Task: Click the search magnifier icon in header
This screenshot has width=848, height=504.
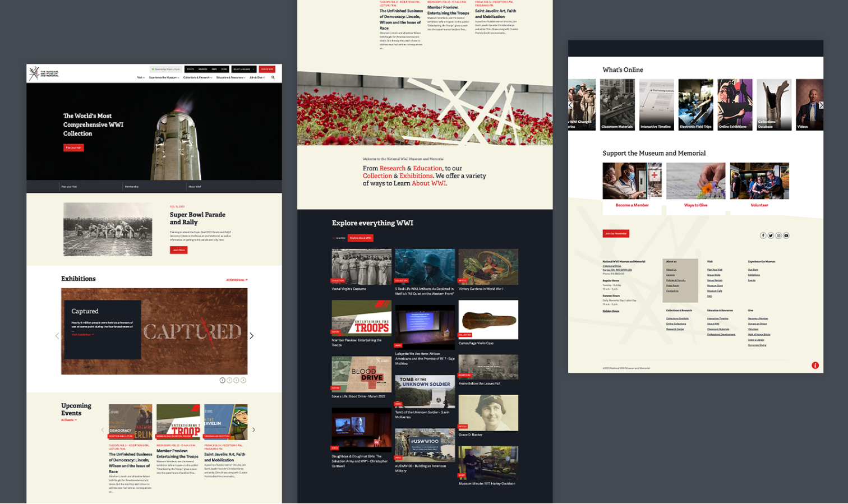Action: [x=273, y=77]
